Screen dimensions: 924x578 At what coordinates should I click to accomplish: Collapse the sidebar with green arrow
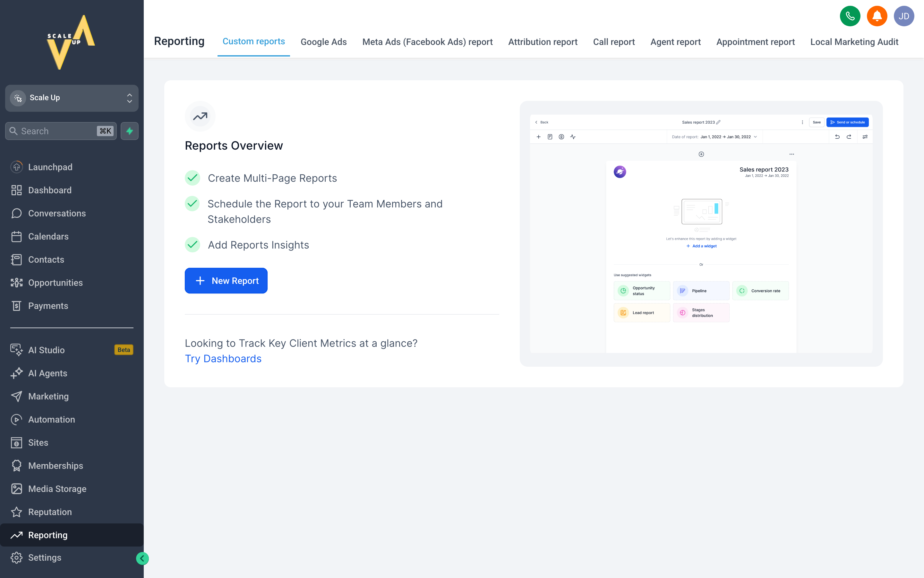click(x=142, y=558)
